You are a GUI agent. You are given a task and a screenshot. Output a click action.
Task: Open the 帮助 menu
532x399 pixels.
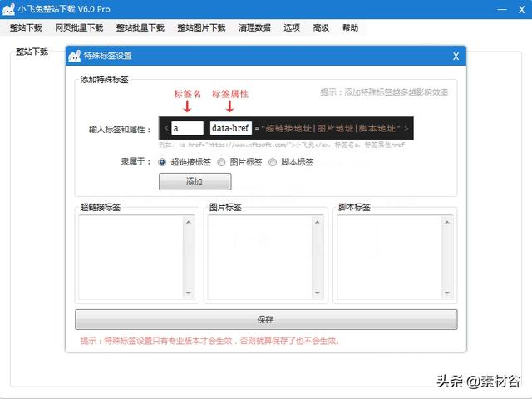click(x=350, y=27)
